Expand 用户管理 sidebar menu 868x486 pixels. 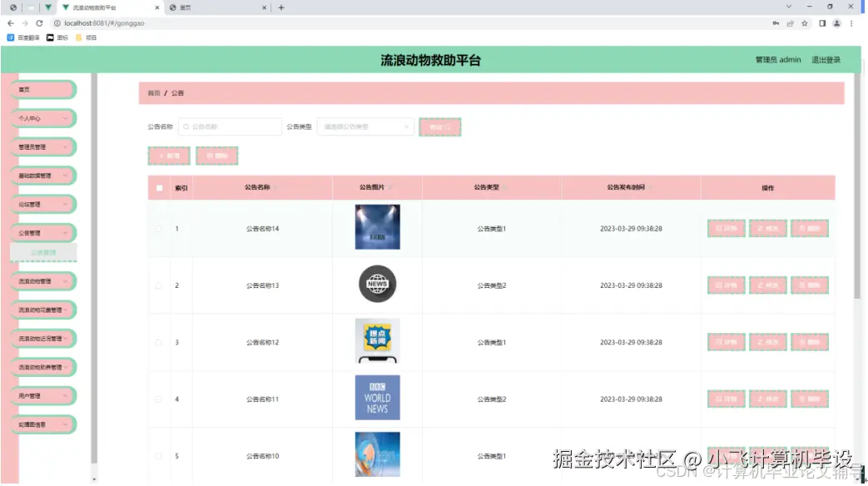pyautogui.click(x=43, y=396)
